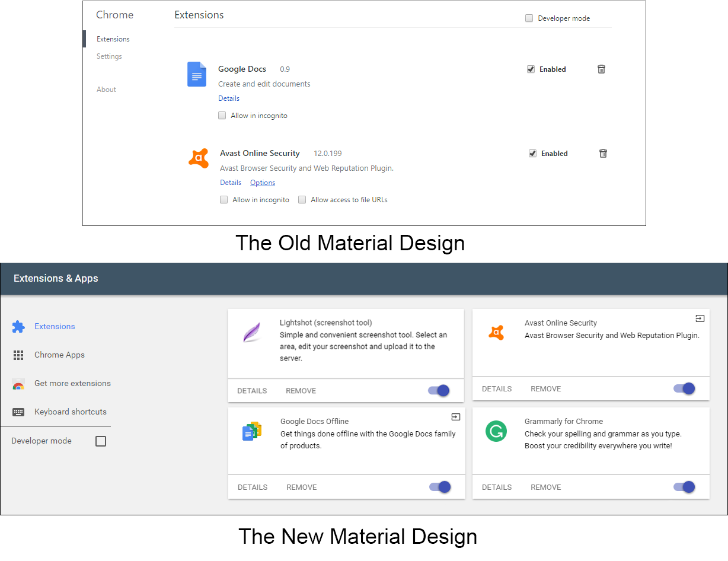This screenshot has width=728, height=561.
Task: Select Extensions in new sidebar
Action: tap(55, 326)
